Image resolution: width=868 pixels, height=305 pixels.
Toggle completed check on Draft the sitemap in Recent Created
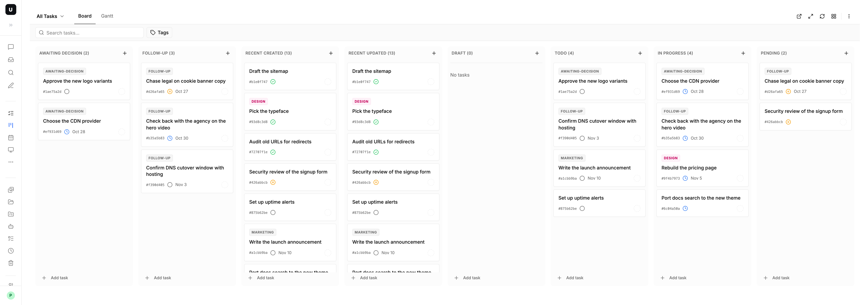click(x=273, y=82)
